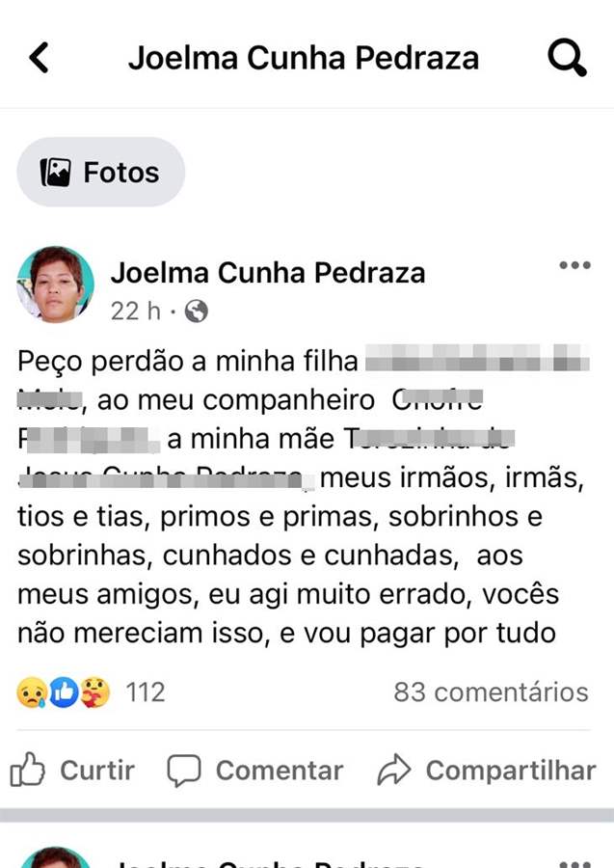This screenshot has width=614, height=868.
Task: Open the Fotos section
Action: point(100,173)
